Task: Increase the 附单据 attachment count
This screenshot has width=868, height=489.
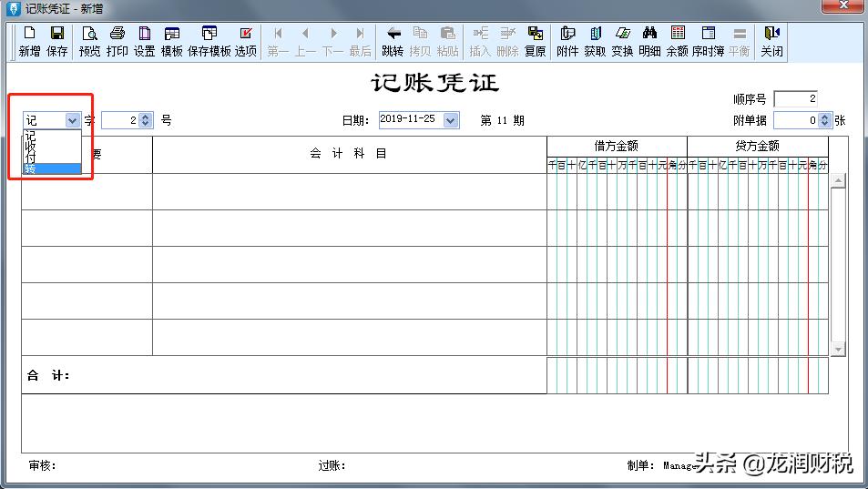Action: (825, 117)
